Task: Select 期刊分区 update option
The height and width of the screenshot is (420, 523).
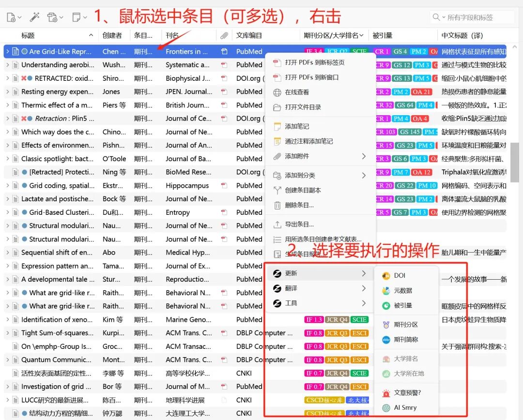Action: coord(406,325)
